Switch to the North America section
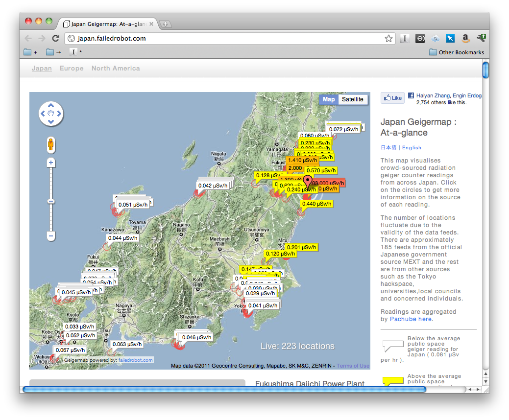 point(116,69)
